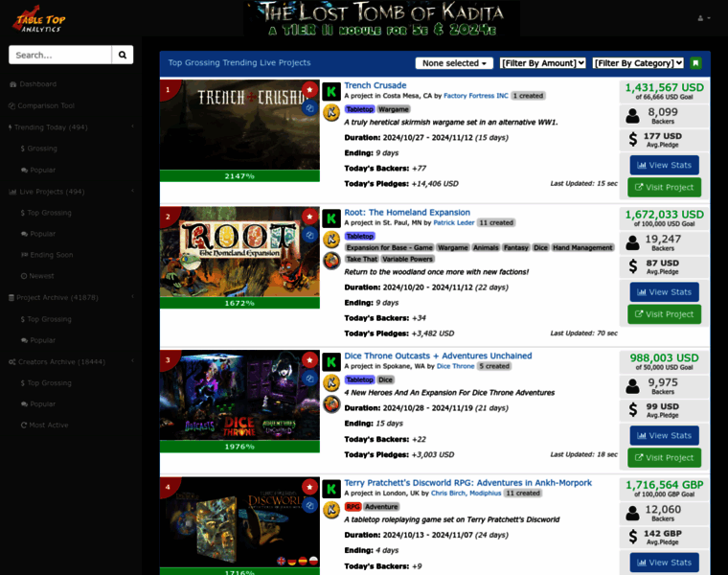Favorite Discworld RPG with star icon

pos(309,487)
